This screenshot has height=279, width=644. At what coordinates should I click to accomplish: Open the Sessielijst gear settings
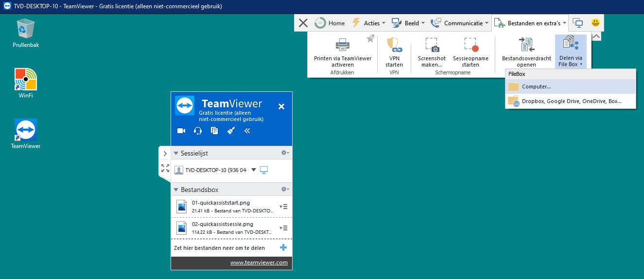tap(285, 153)
